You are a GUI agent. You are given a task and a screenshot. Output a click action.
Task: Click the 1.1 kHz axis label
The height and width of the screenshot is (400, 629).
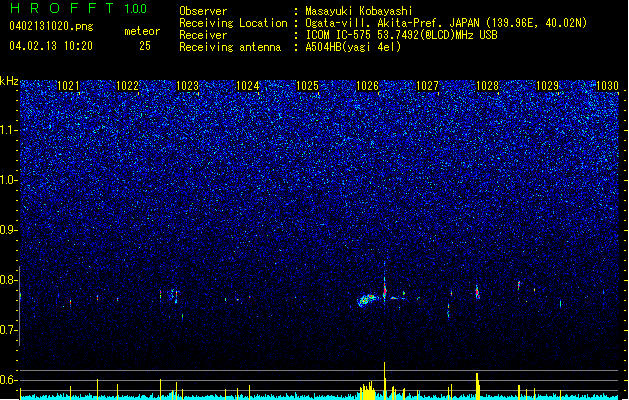9,130
